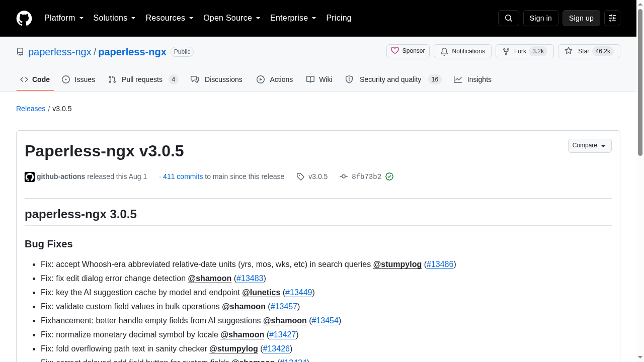Open @stumpylog mention on Whoosh-era fix

397,264
